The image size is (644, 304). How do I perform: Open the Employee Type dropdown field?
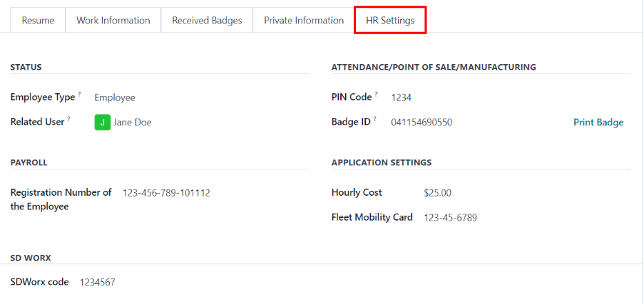tap(115, 98)
